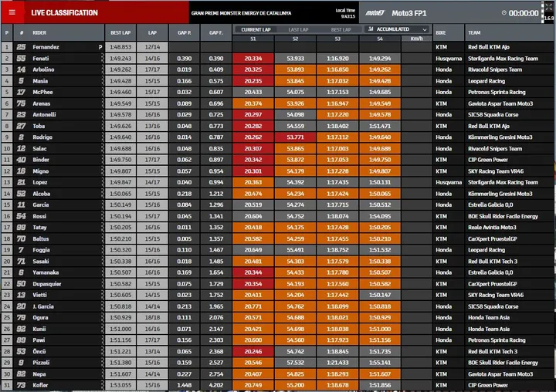Image resolution: width=556 pixels, height=392 pixels.
Task: Click Fernandez best lap 1:48.853
Action: (x=120, y=47)
